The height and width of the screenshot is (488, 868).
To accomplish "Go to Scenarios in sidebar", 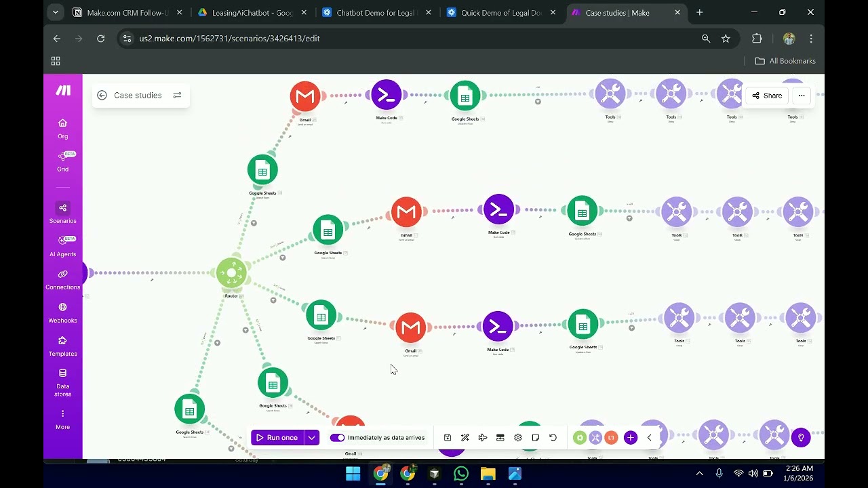I will [x=62, y=213].
